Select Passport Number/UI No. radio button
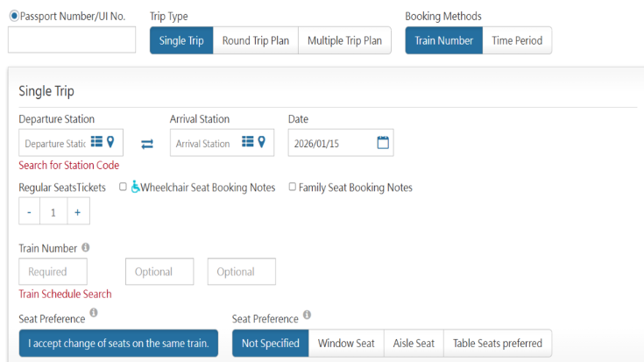This screenshot has height=362, width=644. [14, 16]
